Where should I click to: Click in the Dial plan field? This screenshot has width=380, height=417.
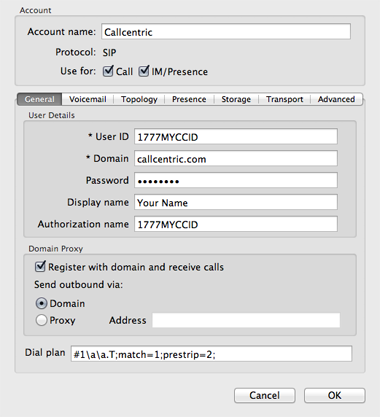(211, 354)
